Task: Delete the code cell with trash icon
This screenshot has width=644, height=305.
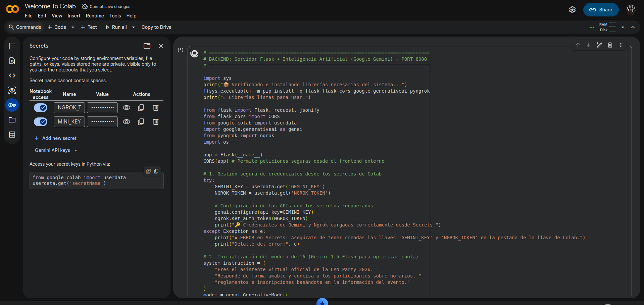Action: coord(610,45)
